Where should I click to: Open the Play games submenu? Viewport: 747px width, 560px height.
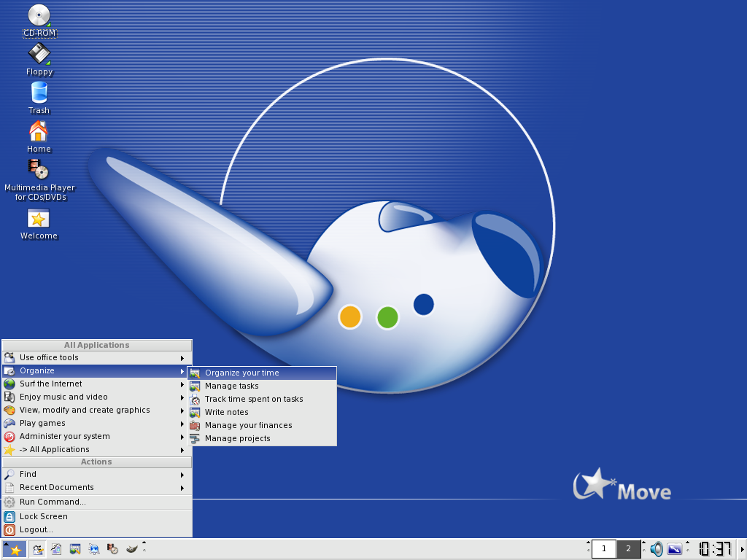coord(97,423)
